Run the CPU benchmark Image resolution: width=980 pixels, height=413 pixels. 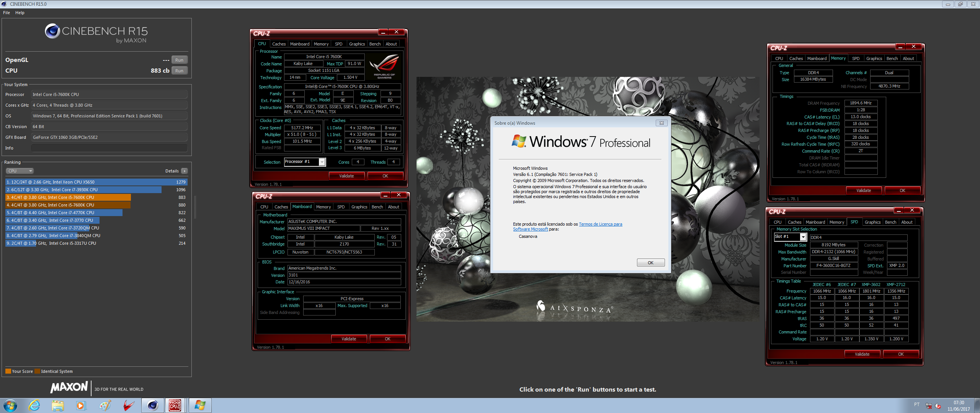pyautogui.click(x=179, y=71)
